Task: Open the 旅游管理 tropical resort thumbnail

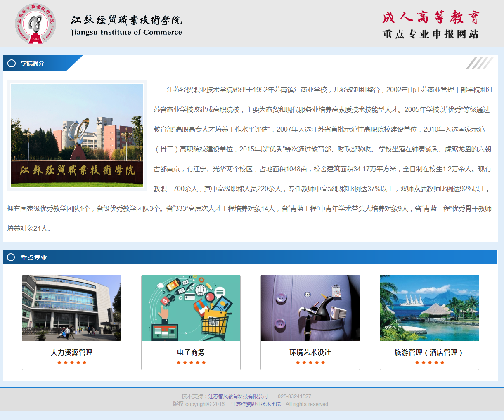Action: (x=429, y=308)
